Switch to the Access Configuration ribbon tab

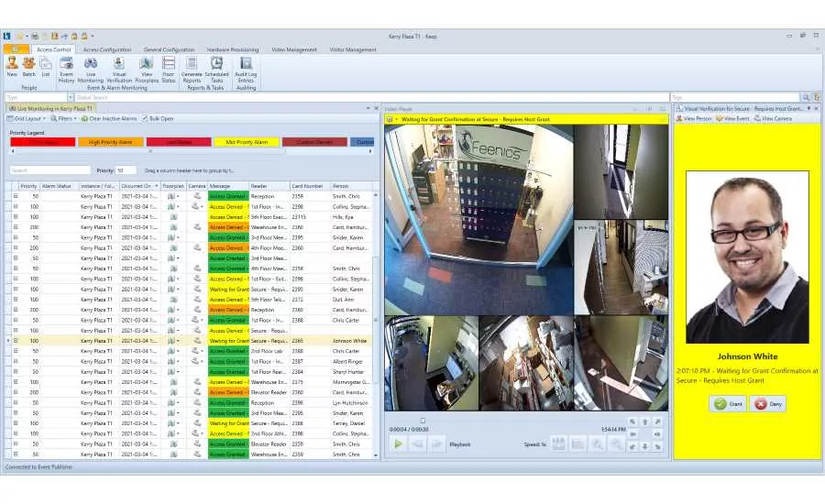tap(107, 49)
